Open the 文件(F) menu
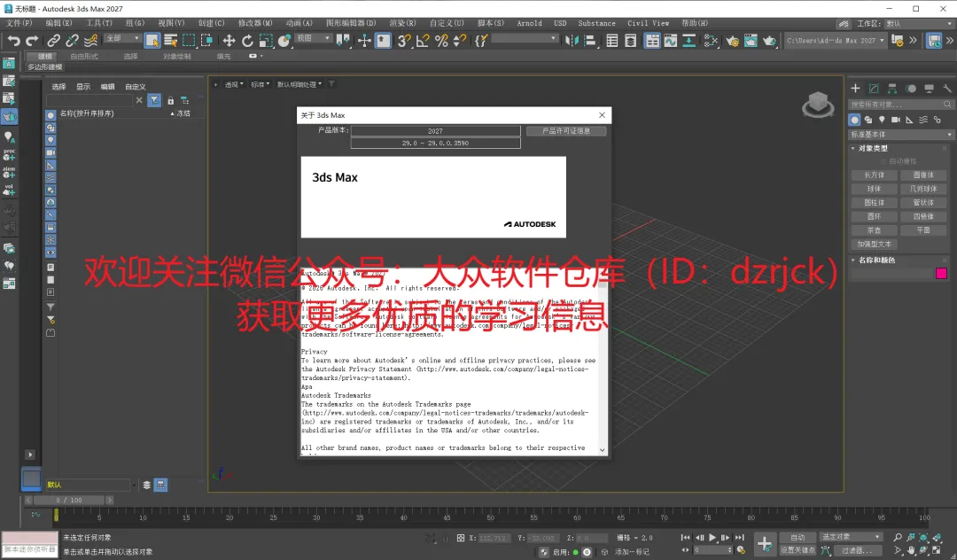The image size is (957, 560). [19, 23]
